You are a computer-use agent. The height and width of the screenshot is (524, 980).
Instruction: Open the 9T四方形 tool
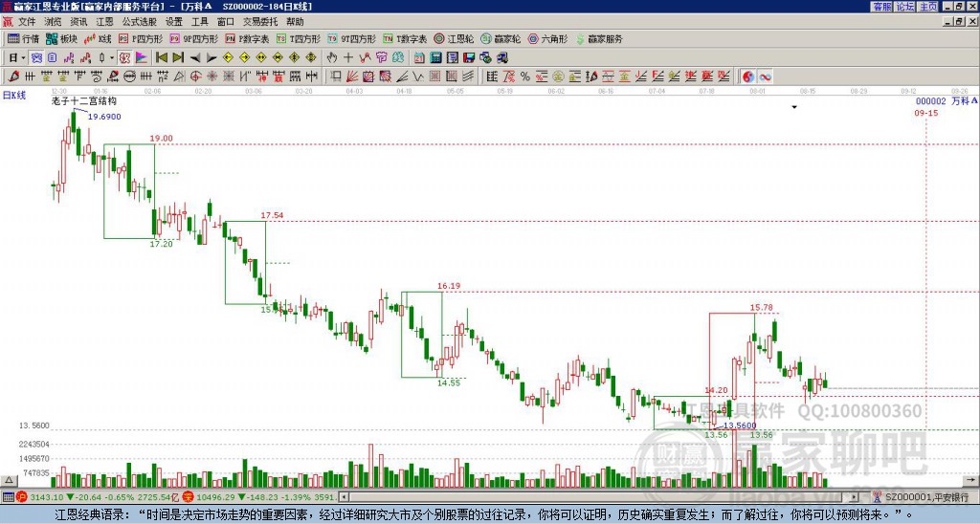[352, 38]
